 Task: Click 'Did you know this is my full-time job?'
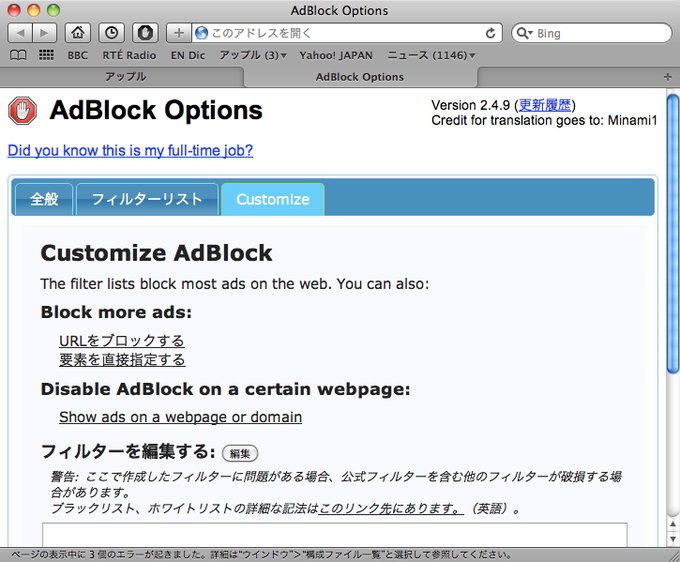[x=130, y=150]
